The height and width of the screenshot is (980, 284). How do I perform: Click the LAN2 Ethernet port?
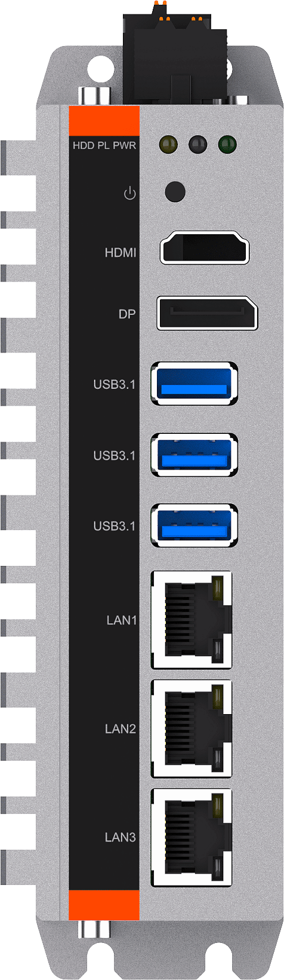[192, 728]
